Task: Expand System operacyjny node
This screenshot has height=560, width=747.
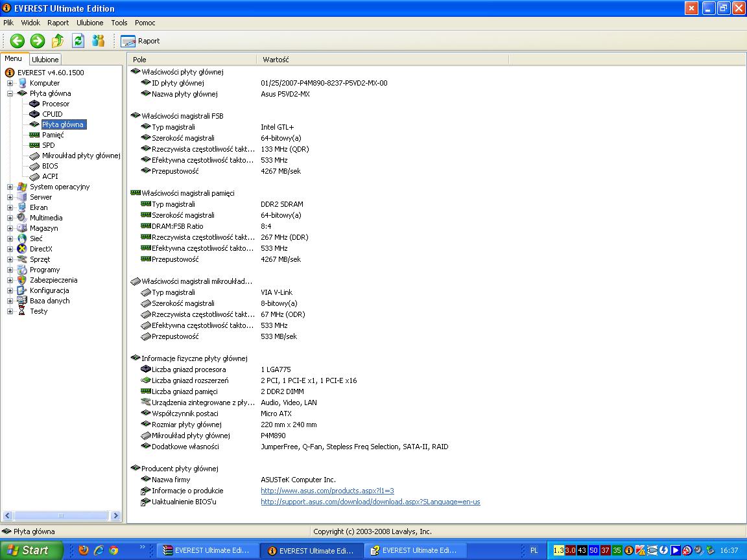Action: pos(10,187)
